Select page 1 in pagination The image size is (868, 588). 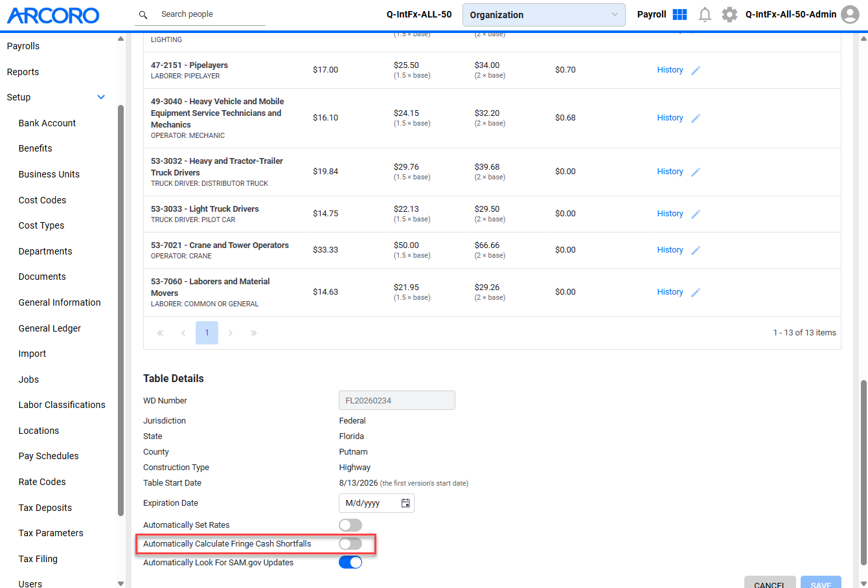coord(207,333)
